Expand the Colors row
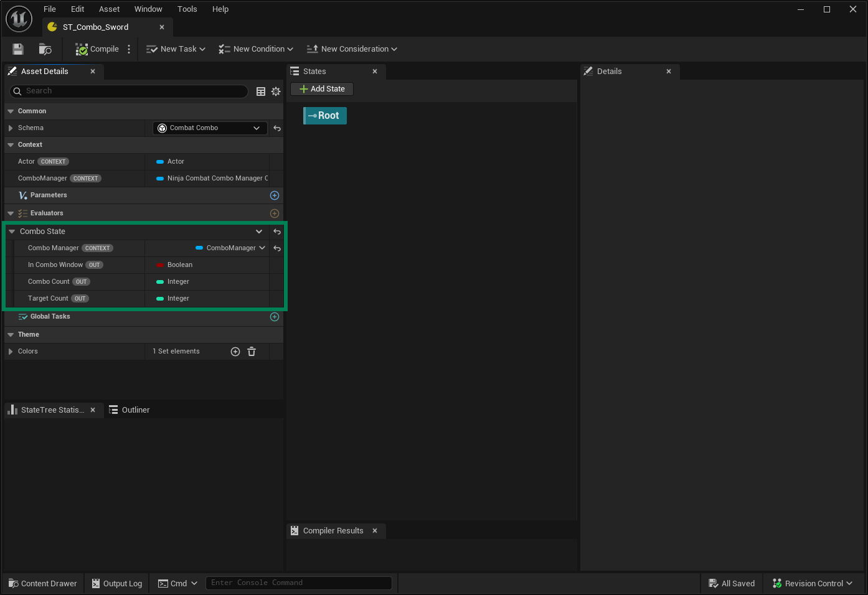This screenshot has width=868, height=595. coord(11,352)
